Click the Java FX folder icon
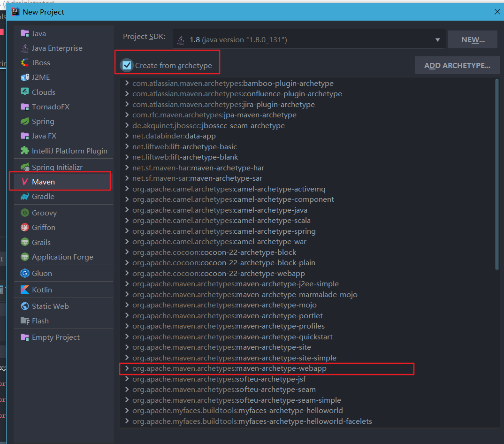 [x=25, y=136]
